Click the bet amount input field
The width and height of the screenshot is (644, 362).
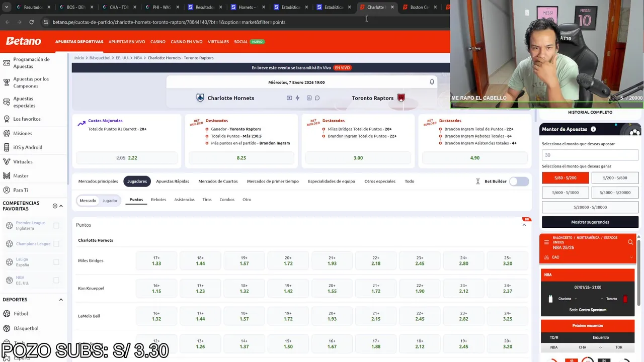click(590, 155)
